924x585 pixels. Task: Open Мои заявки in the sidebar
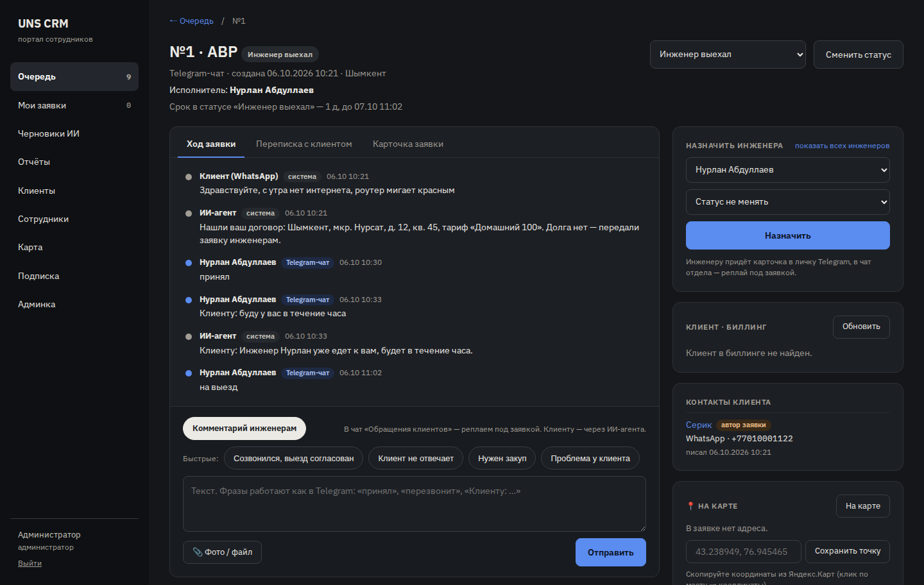point(74,105)
